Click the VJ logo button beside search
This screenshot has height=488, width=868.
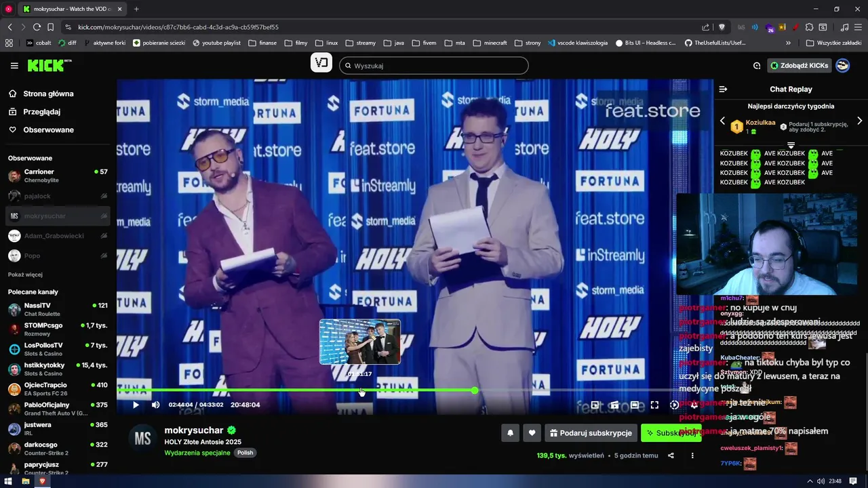point(321,63)
